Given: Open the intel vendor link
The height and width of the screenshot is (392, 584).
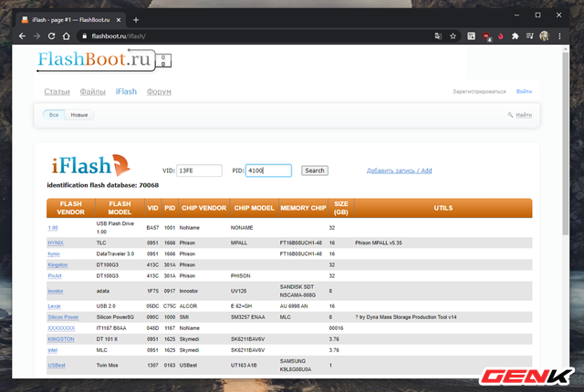Looking at the screenshot, I should click(x=53, y=350).
